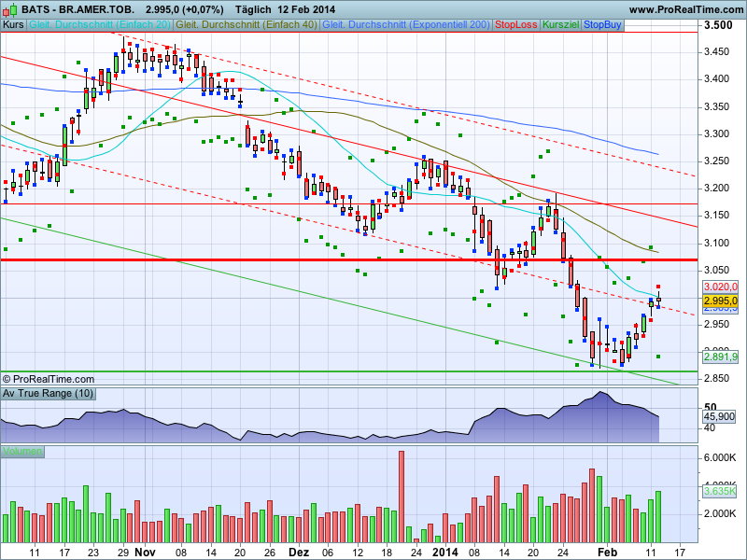The image size is (747, 560).
Task: Click the 3.250 price axis label
Action: (x=716, y=161)
